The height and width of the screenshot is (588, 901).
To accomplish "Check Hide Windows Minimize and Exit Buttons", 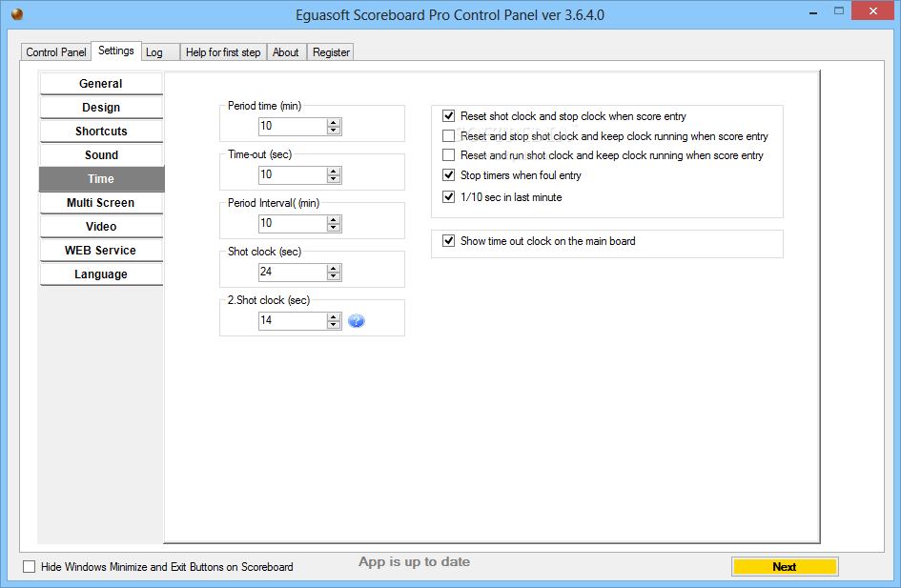I will [29, 567].
